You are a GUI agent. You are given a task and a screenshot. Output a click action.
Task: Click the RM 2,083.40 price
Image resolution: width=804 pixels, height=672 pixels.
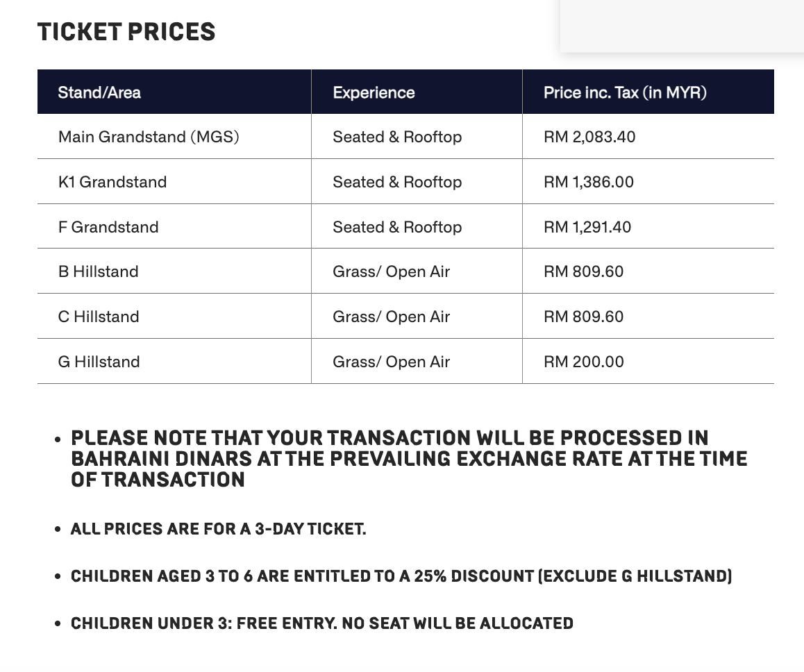coord(589,137)
